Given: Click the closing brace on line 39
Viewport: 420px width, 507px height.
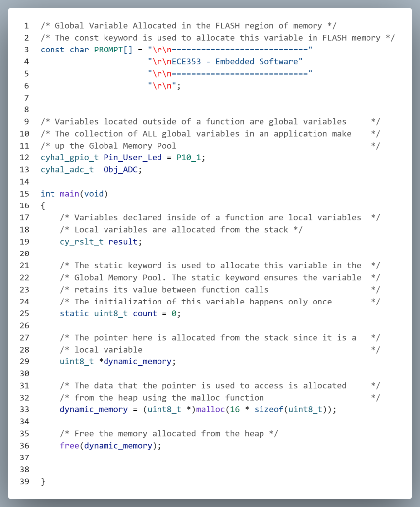Looking at the screenshot, I should [x=43, y=481].
